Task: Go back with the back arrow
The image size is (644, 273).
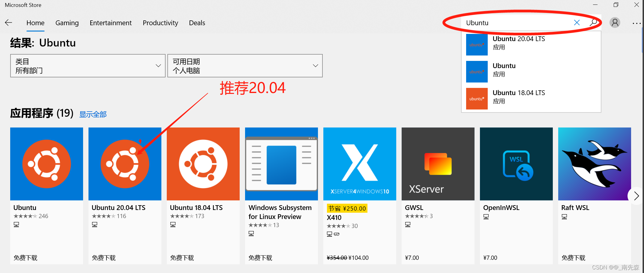Action: [x=9, y=23]
